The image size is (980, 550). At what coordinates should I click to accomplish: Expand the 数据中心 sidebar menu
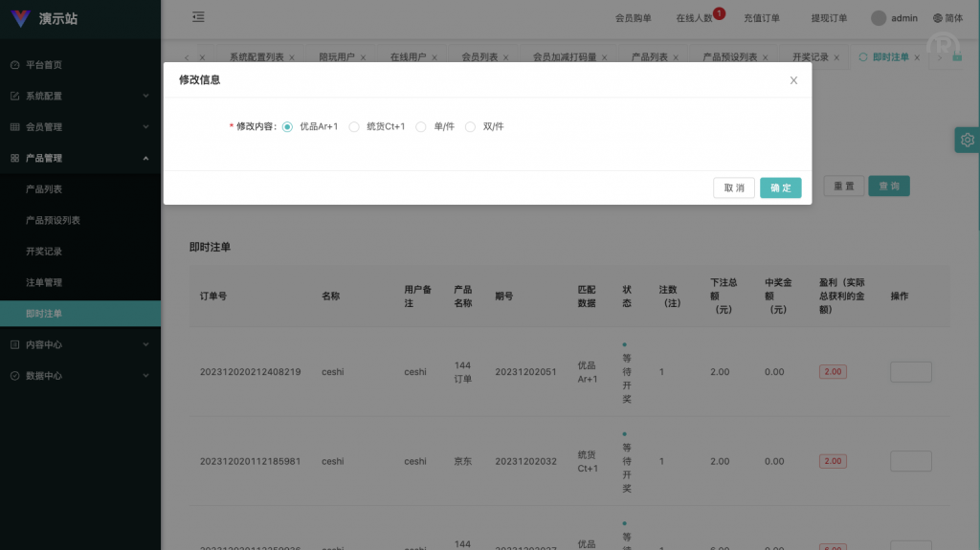[80, 376]
